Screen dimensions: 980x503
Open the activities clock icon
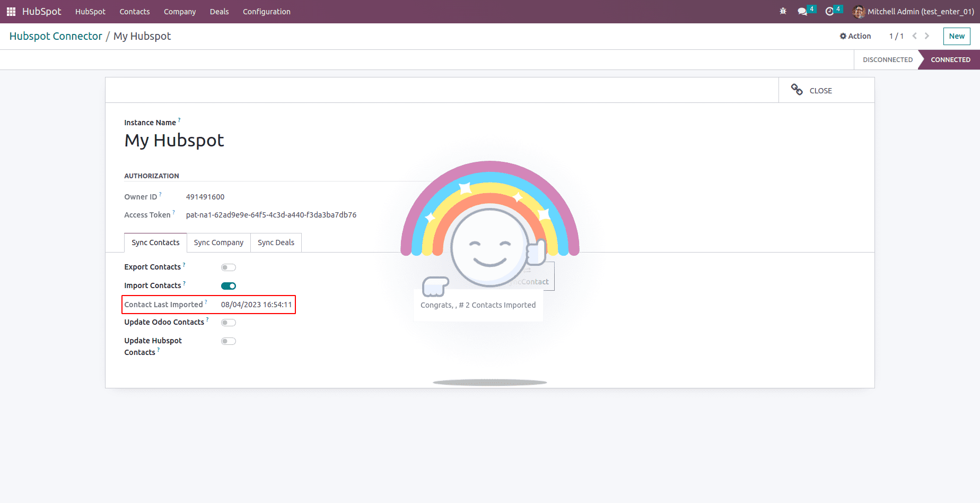(x=830, y=11)
